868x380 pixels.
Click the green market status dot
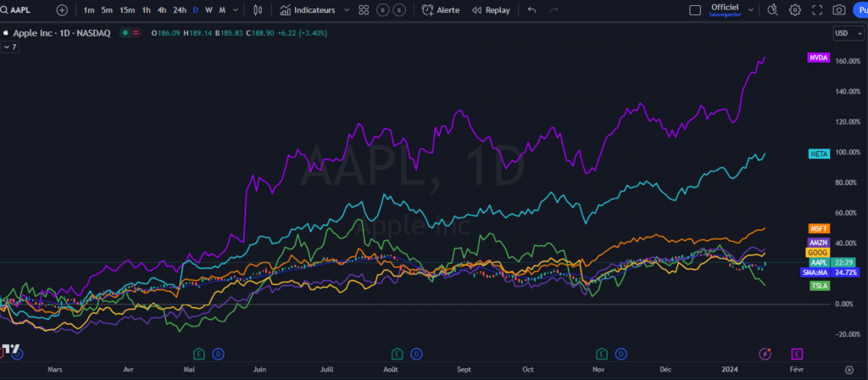coord(125,33)
